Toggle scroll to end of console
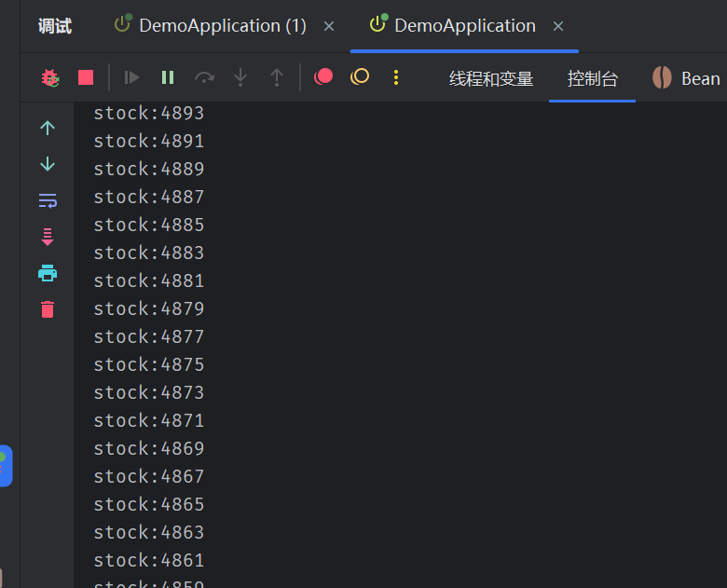Screen dimensions: 727x588 pyautogui.click(x=48, y=237)
